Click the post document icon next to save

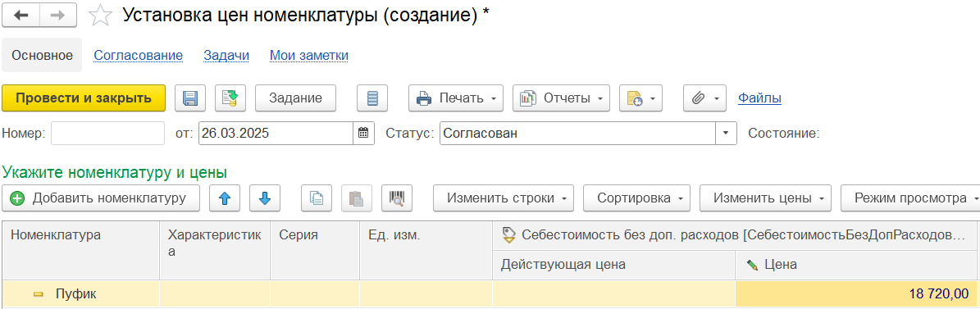point(230,98)
